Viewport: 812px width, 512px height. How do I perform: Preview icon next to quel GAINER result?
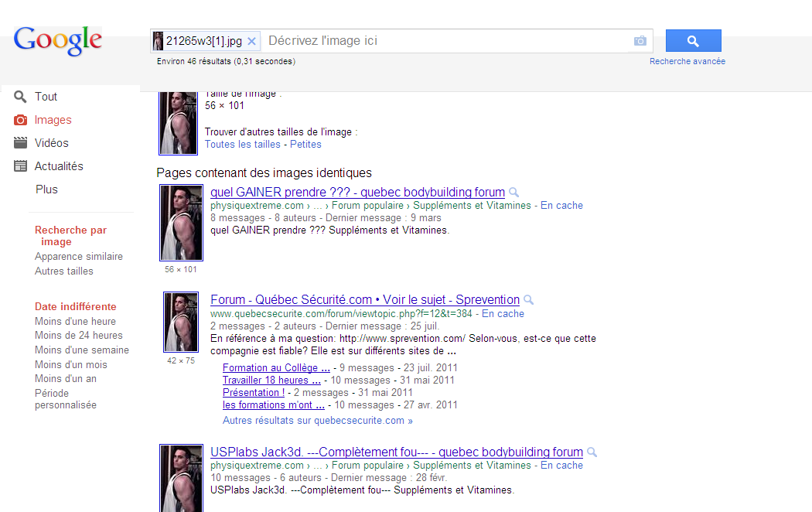[x=513, y=192]
